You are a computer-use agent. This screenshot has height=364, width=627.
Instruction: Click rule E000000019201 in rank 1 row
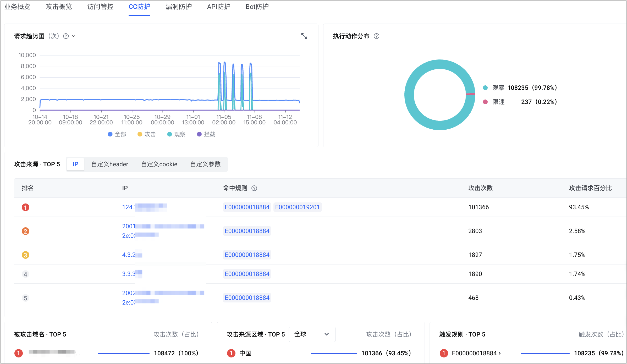[297, 207]
